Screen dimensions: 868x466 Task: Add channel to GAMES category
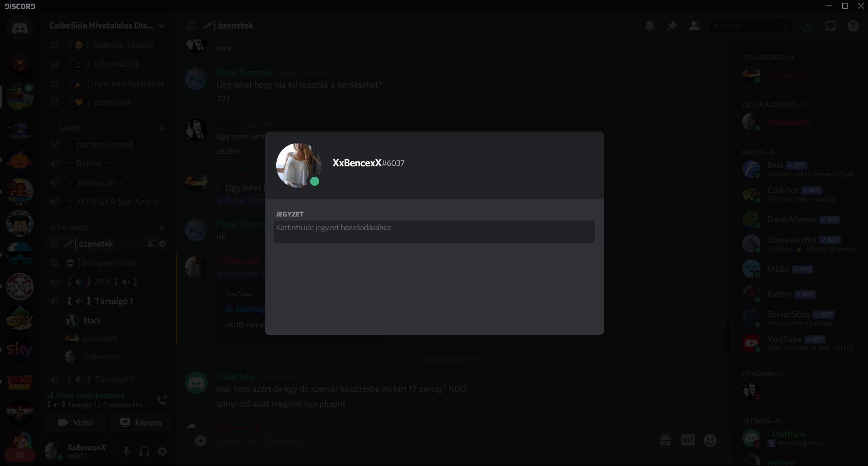pos(162,128)
